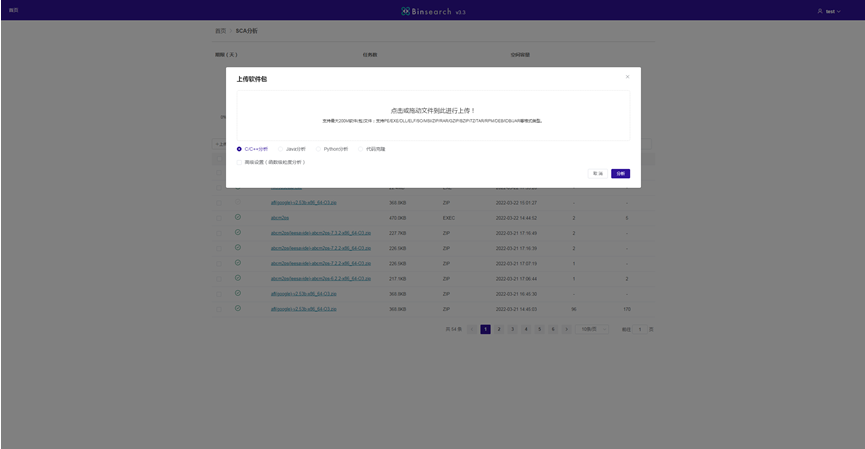Click the Binsearch logo icon
Viewport: 865px width, 449px height.
[x=406, y=11]
